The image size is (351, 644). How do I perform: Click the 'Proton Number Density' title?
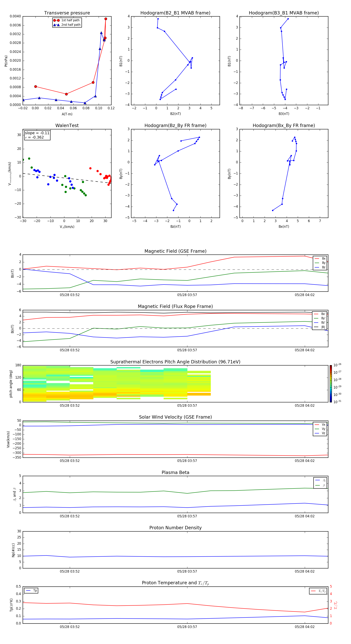pyautogui.click(x=175, y=528)
